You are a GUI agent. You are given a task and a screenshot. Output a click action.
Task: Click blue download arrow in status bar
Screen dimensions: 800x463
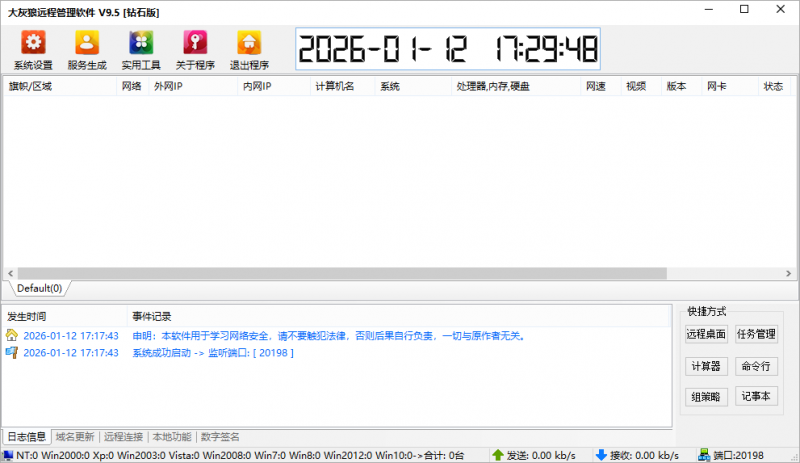point(601,455)
